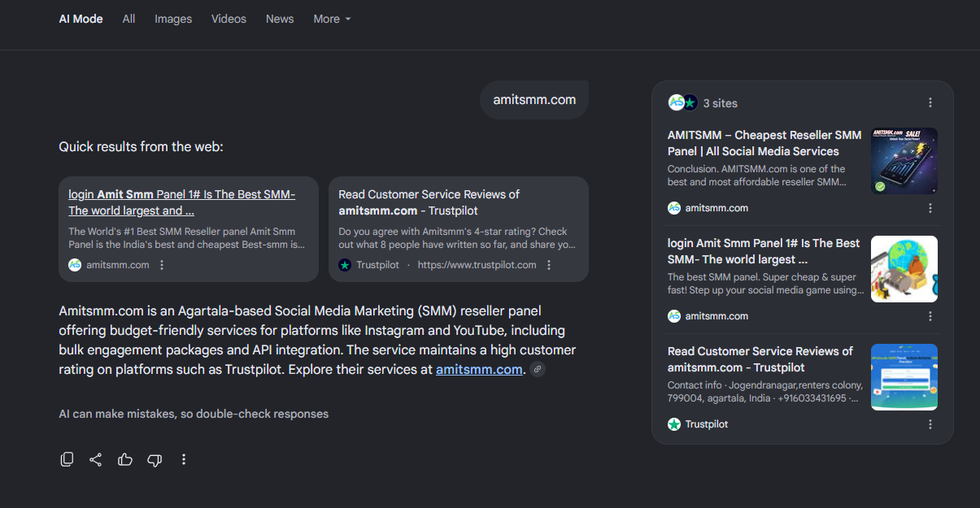Click 'The World's #1 Best SMM Reseller' snippet

point(187,238)
